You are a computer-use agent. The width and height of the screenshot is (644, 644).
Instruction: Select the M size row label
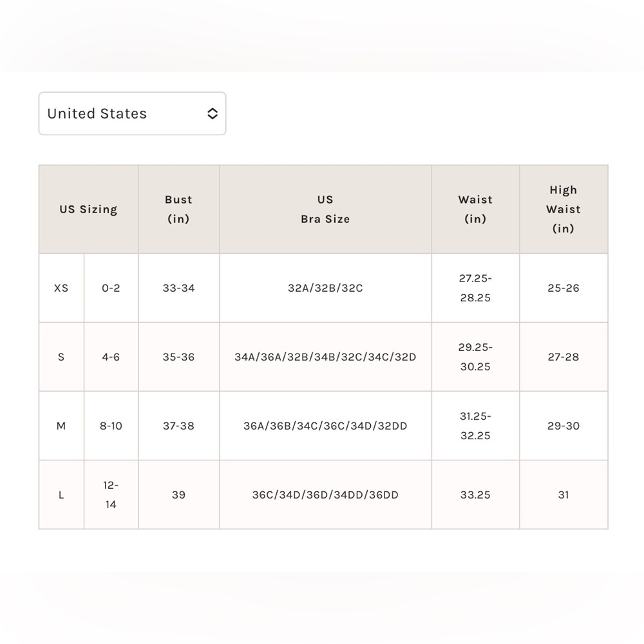[61, 426]
